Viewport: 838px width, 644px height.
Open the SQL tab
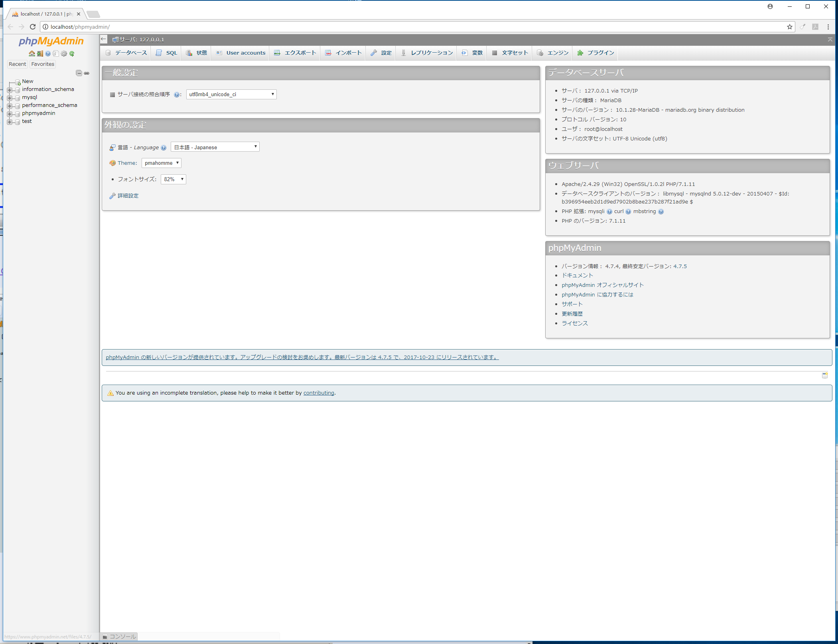coord(166,53)
